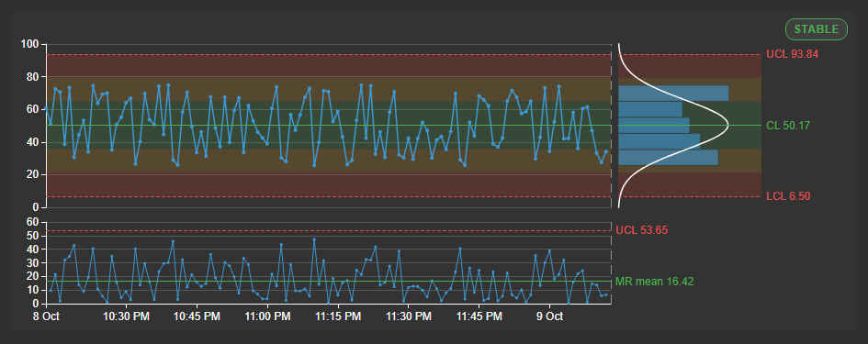Click the 11:45 PM axis tick label
868x344 pixels.
point(479,316)
